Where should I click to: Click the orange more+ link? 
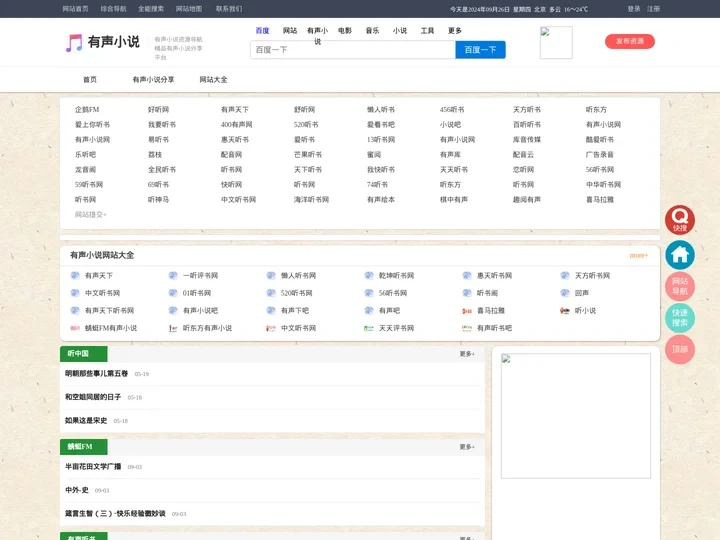coord(639,255)
